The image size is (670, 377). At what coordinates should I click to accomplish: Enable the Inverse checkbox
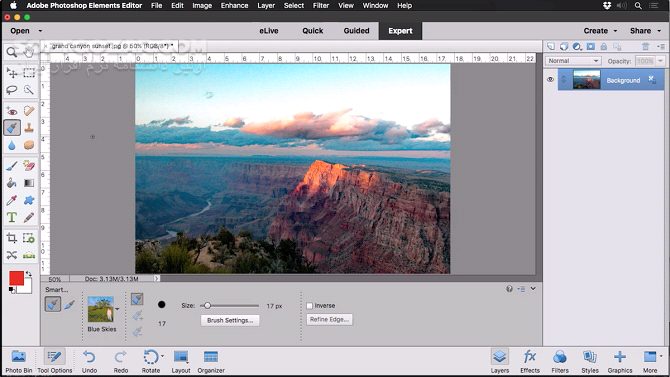[x=309, y=306]
